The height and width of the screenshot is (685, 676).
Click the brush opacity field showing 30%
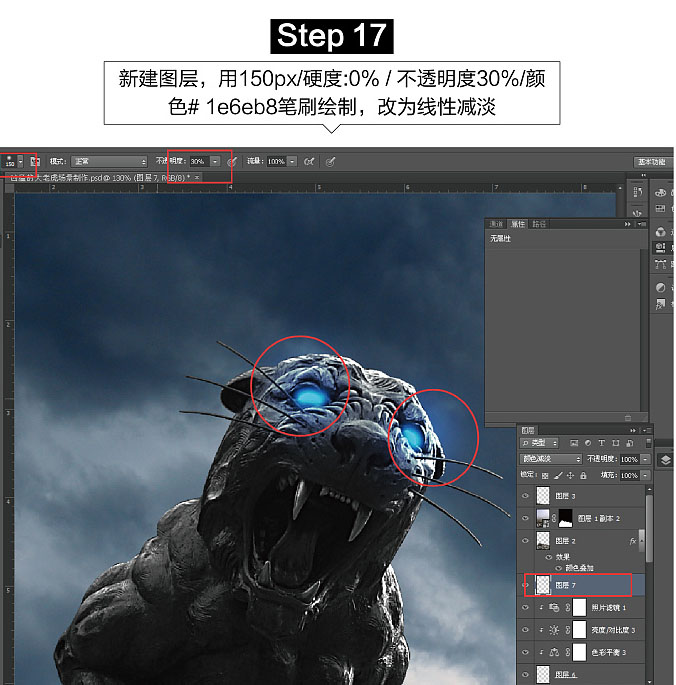199,162
